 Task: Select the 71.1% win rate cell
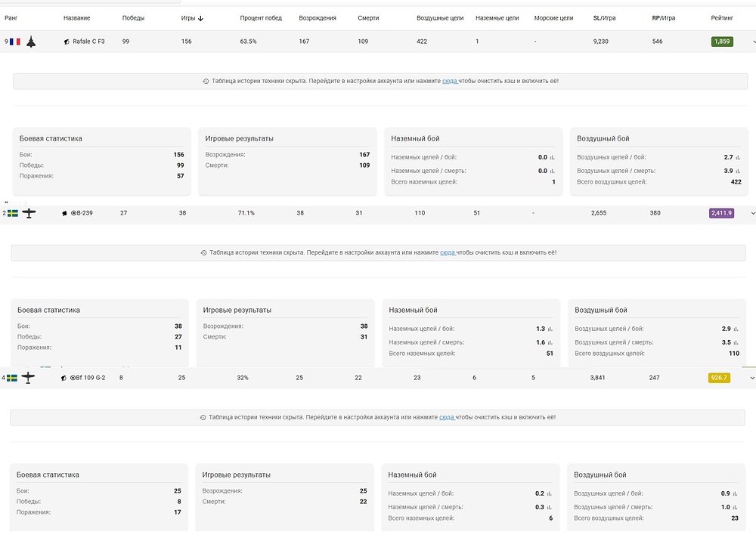[x=246, y=213]
